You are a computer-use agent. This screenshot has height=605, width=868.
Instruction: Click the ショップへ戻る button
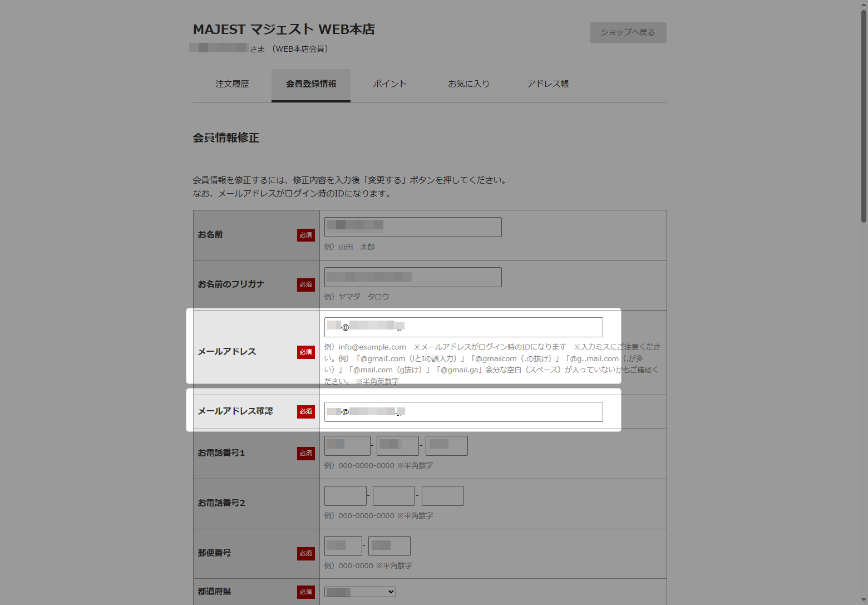(628, 33)
